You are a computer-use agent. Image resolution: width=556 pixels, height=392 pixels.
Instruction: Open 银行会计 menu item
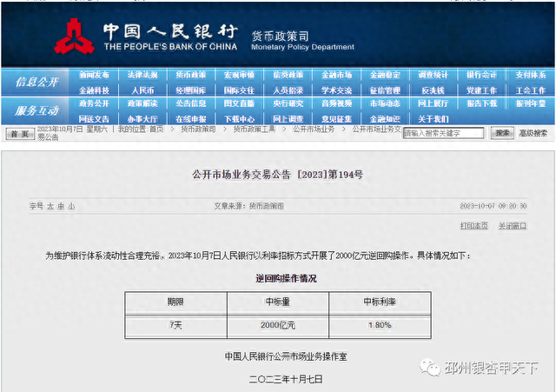tap(481, 75)
